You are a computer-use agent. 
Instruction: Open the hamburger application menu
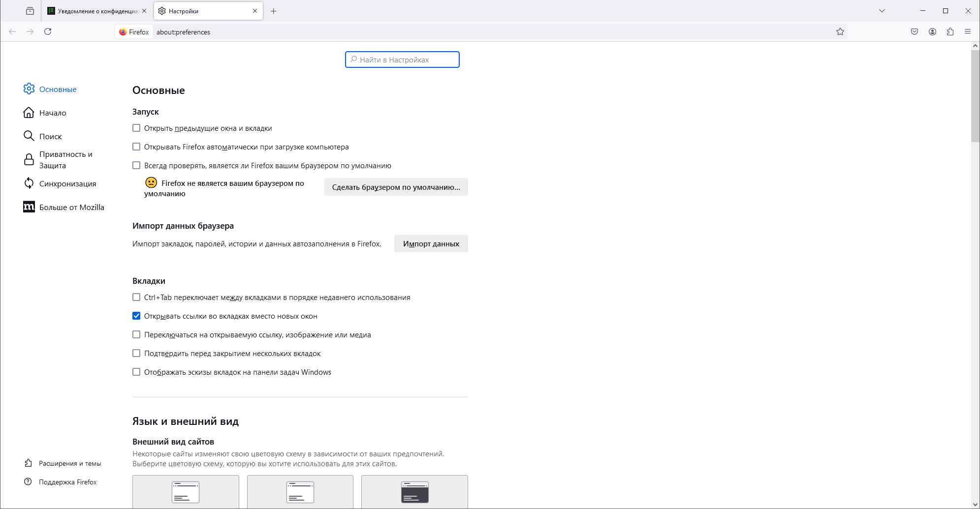click(968, 31)
